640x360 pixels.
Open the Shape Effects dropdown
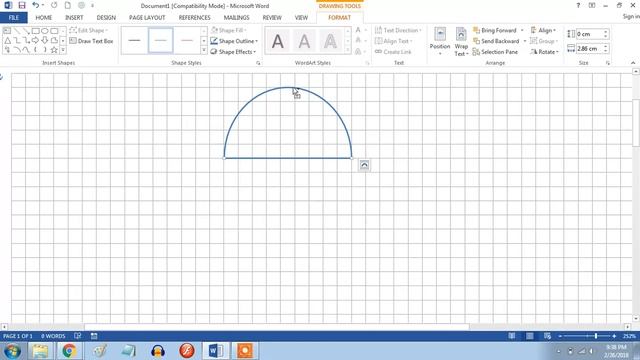point(233,52)
